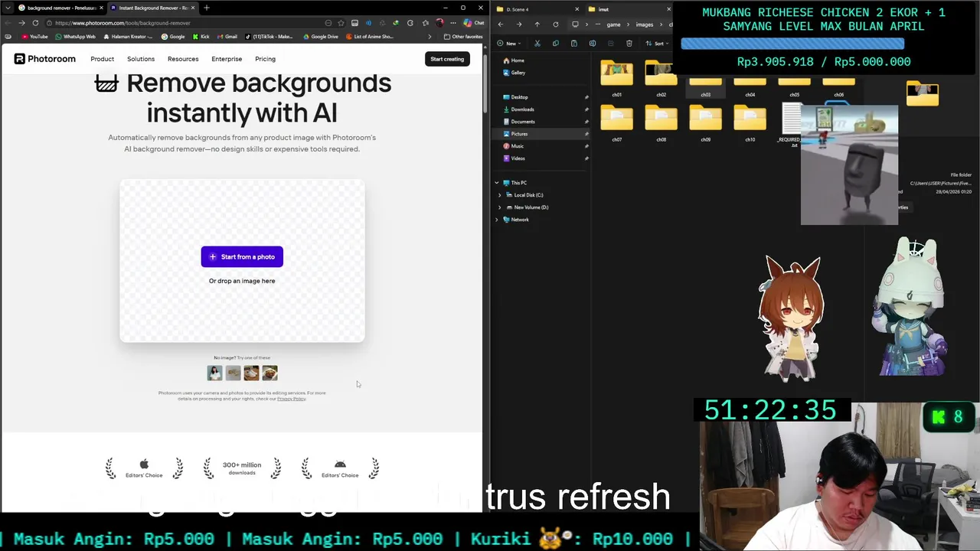Open the Google bookmark
The width and height of the screenshot is (980, 551).
[x=173, y=37]
